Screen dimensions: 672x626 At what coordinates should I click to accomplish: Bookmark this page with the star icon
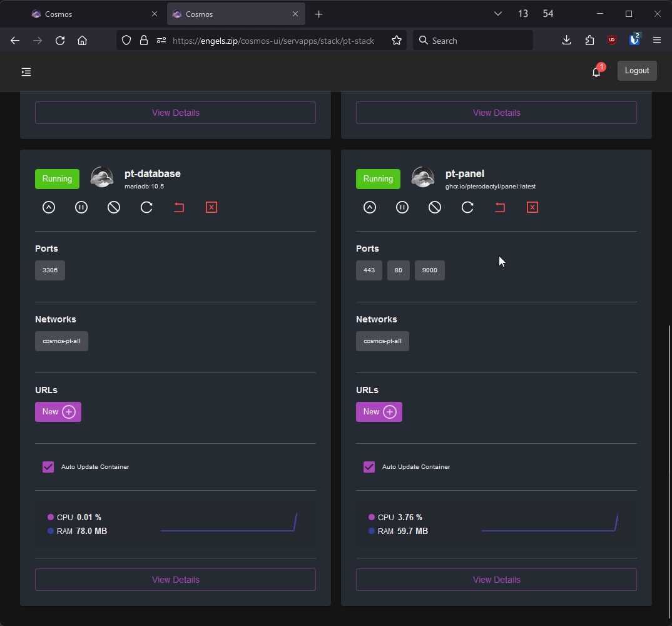397,40
